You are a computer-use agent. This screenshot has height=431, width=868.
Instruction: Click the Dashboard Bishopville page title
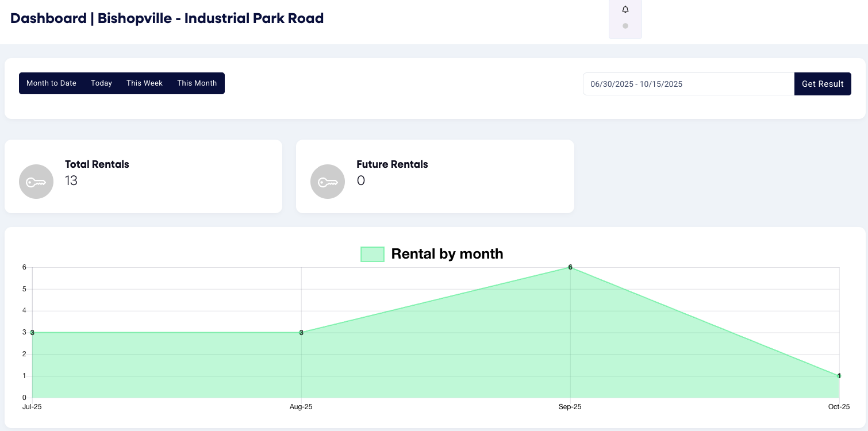coord(167,18)
